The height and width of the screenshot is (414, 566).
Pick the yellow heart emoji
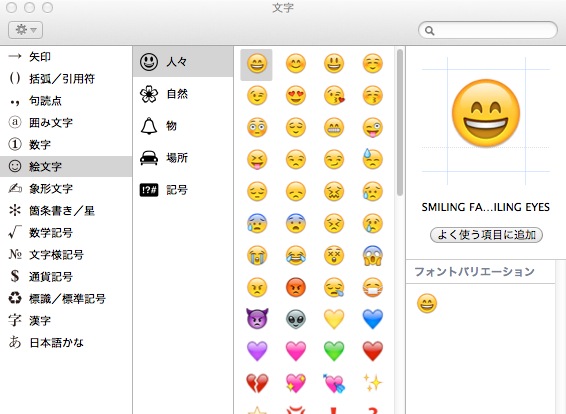click(334, 319)
